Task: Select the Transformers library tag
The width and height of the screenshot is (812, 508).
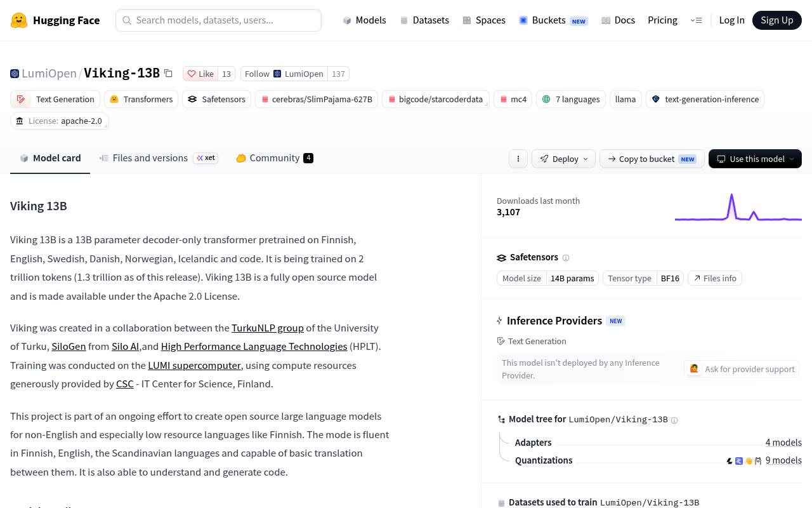Action: click(141, 99)
